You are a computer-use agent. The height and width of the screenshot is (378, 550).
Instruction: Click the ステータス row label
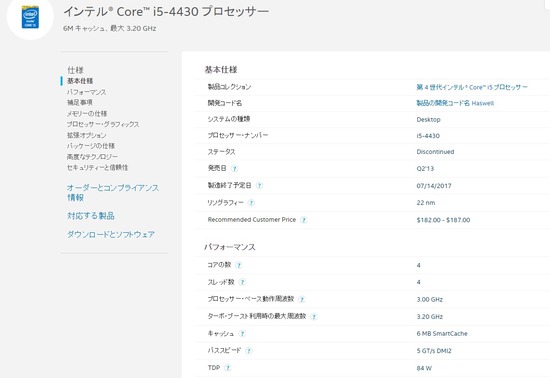(x=221, y=152)
